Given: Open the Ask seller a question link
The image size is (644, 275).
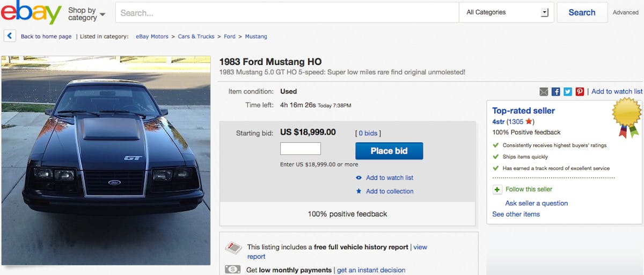Looking at the screenshot, I should click(536, 203).
